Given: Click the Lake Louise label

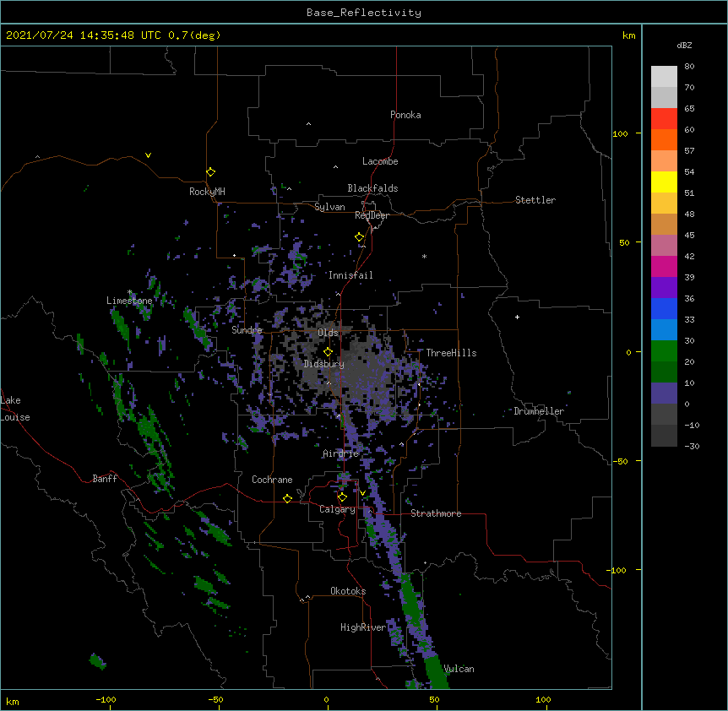Looking at the screenshot, I should click(x=15, y=409).
